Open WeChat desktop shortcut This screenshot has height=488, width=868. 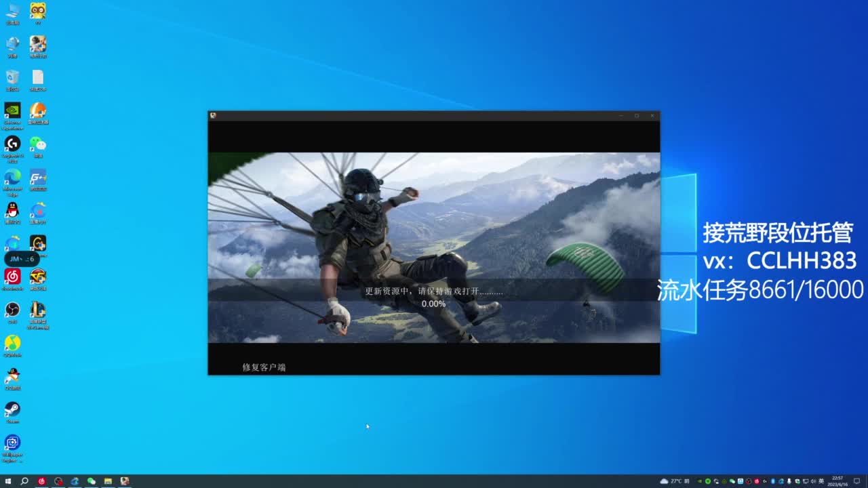point(38,146)
